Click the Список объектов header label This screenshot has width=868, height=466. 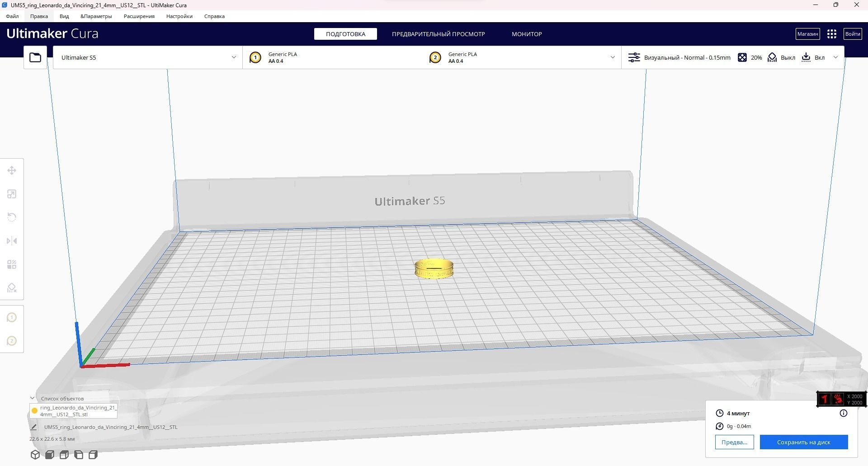(62, 399)
